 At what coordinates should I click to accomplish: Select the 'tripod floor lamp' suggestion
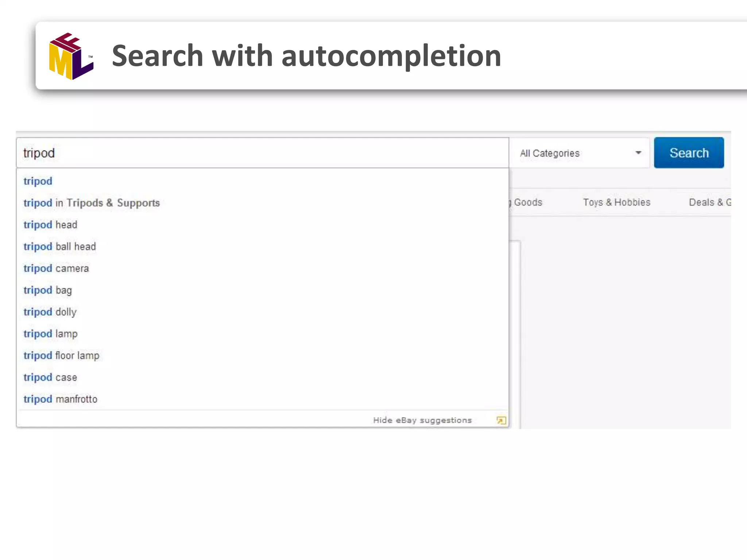(61, 356)
